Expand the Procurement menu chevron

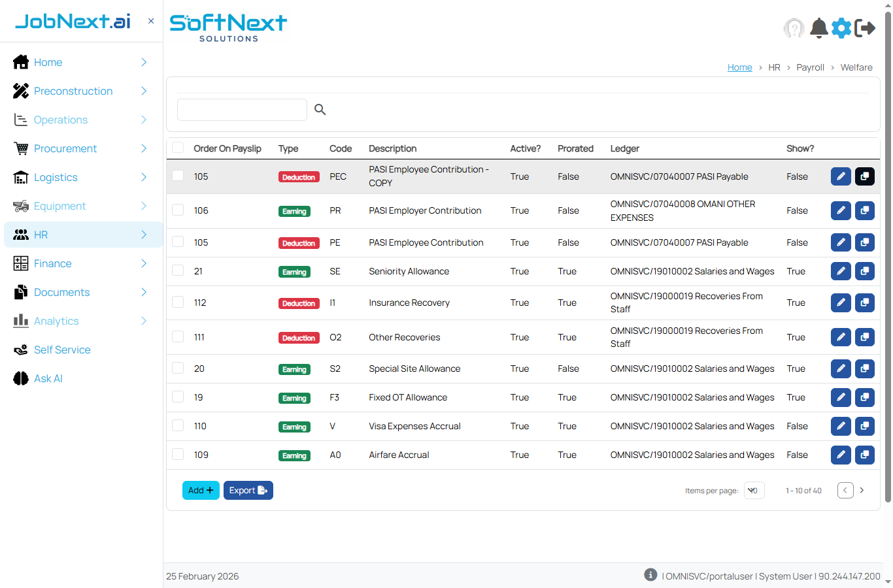[144, 148]
